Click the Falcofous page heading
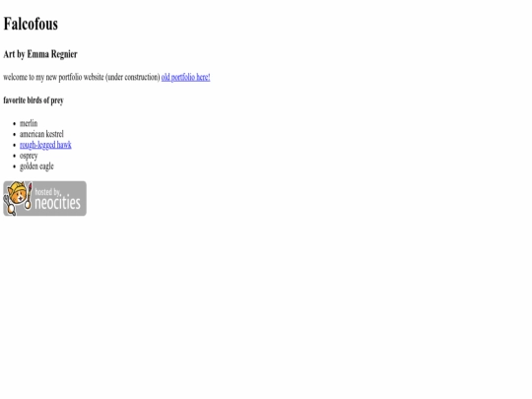532x399 pixels. 31,24
